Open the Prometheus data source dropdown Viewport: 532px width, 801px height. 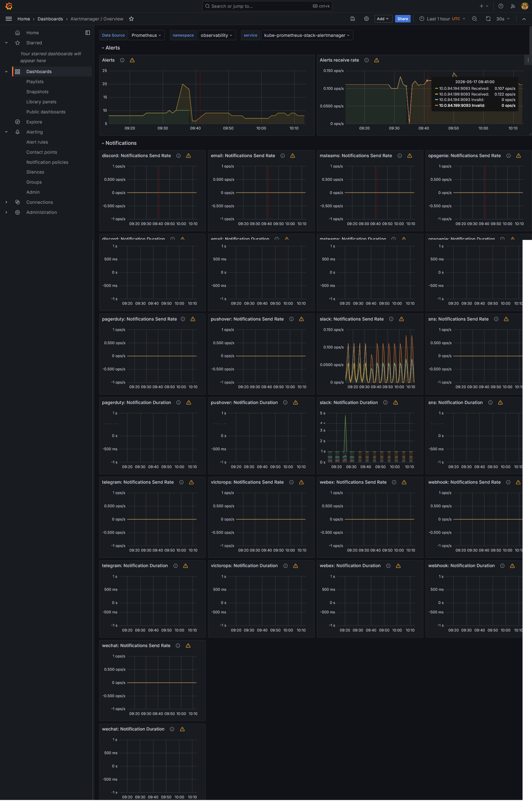146,35
